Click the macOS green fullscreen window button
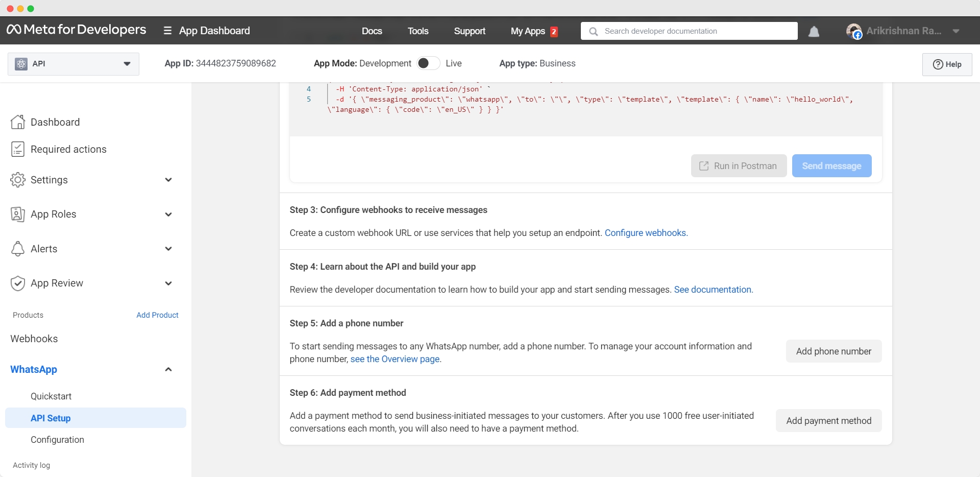Screen dimensions: 980x477 pos(31,9)
